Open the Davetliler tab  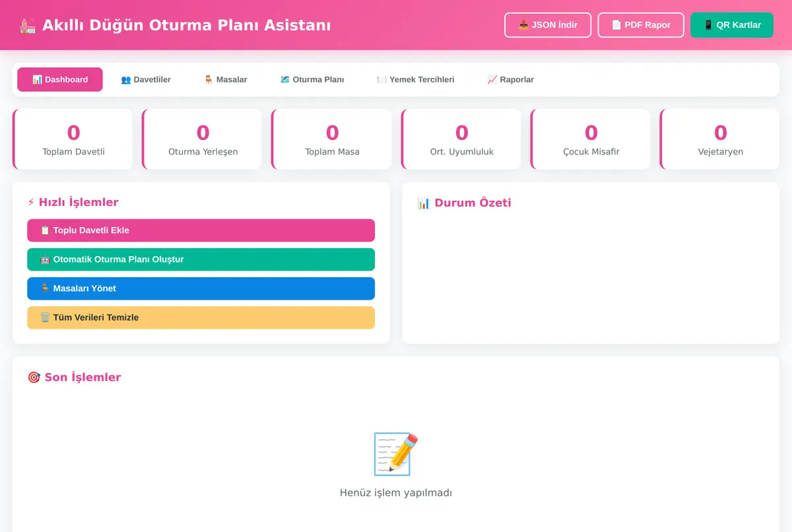(146, 79)
